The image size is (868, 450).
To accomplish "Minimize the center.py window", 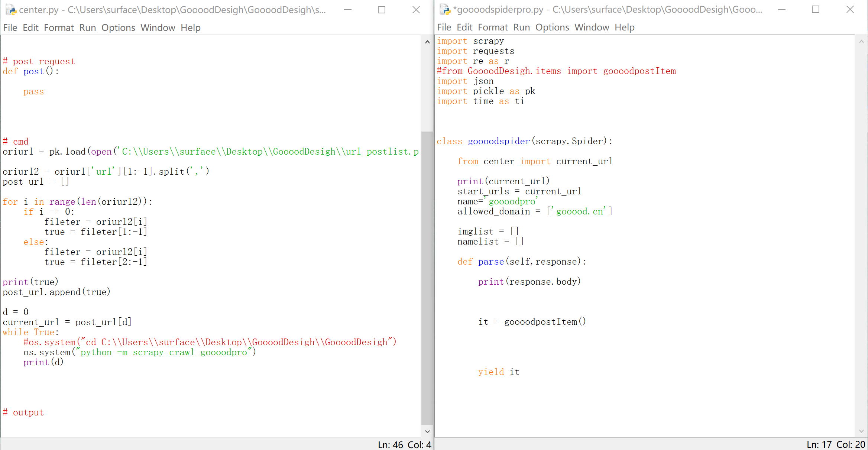I will point(348,10).
